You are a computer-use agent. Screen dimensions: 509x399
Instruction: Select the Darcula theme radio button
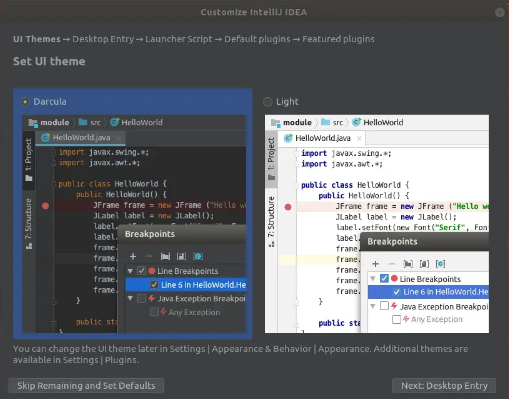pos(25,102)
